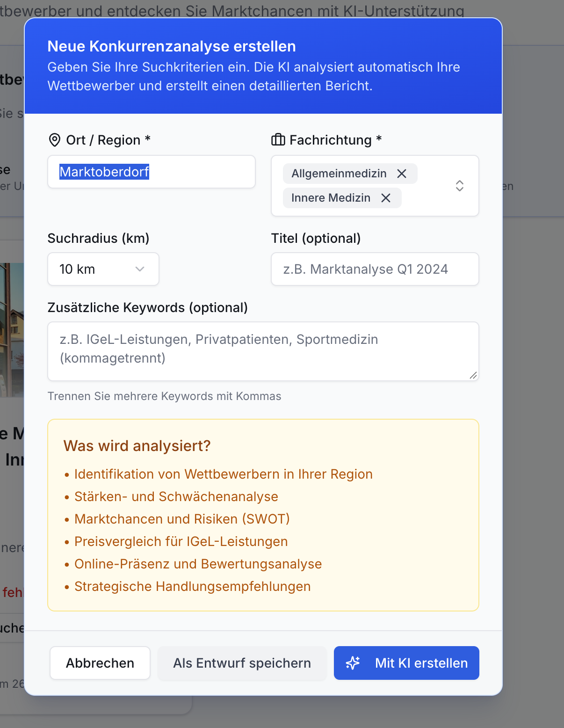
Task: Click the 'Suchradius (km)' label
Action: coord(98,238)
